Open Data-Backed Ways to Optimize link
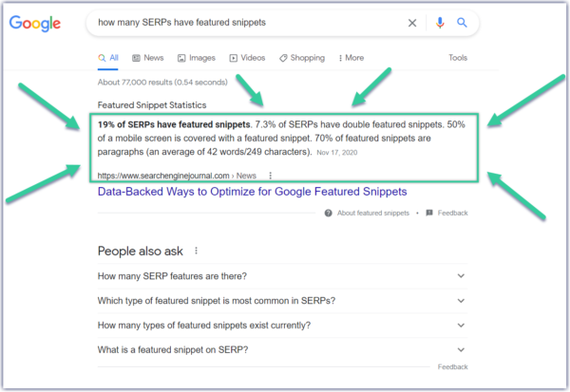Image resolution: width=570 pixels, height=392 pixels. tap(253, 192)
